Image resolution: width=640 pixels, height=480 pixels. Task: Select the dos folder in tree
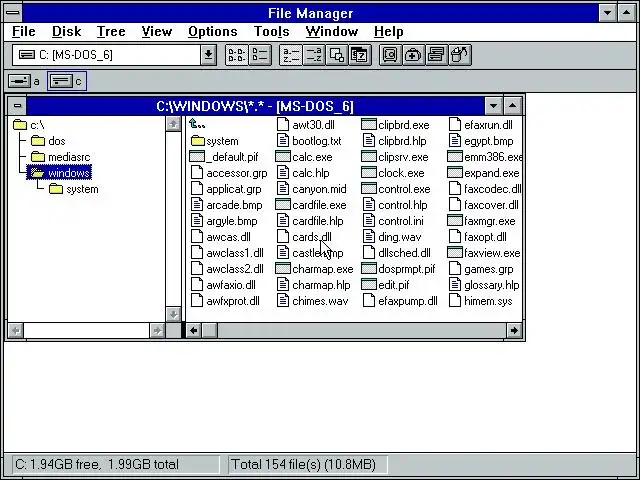pyautogui.click(x=48, y=141)
